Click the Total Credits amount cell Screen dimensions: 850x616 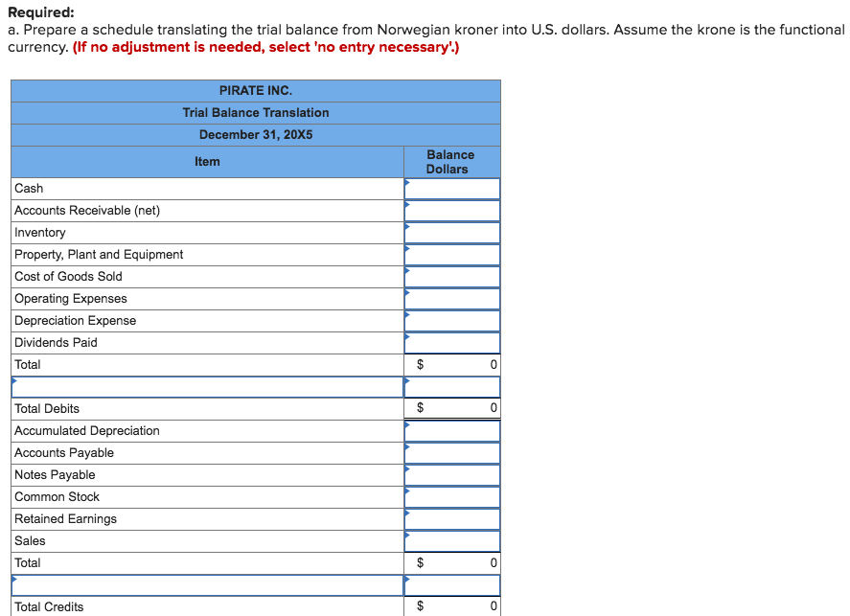451,606
